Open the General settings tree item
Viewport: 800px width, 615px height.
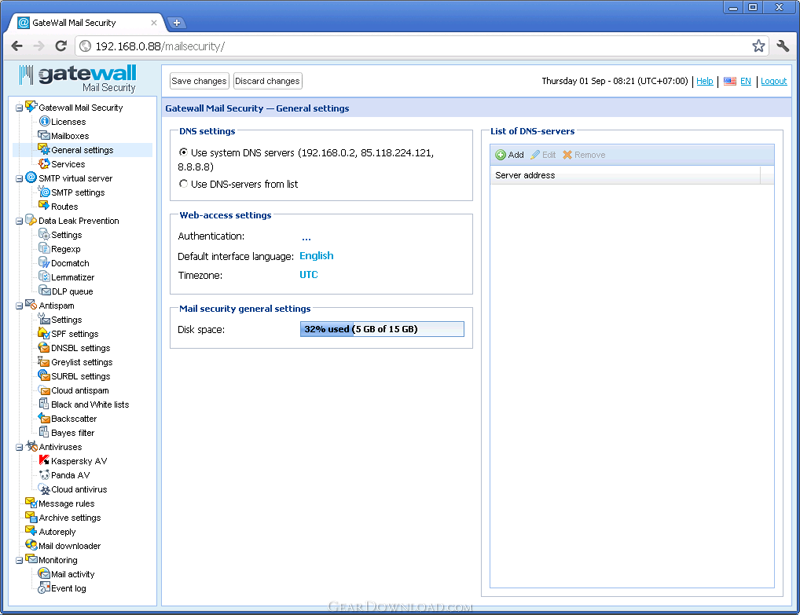tap(82, 150)
